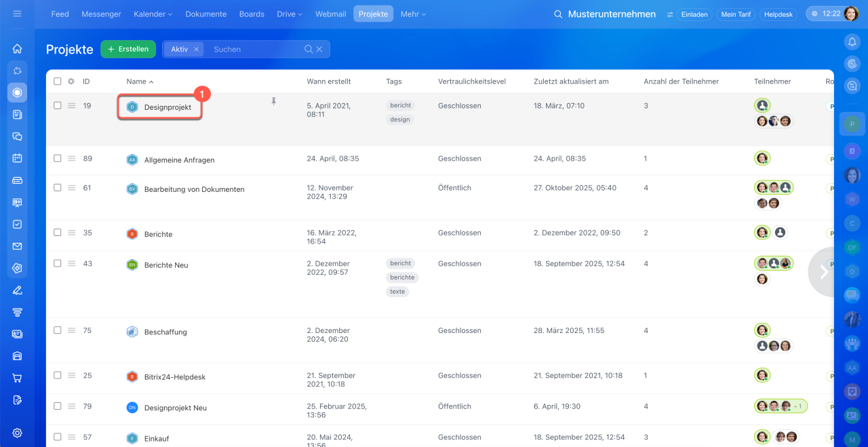Check the Bitrix24-Helpdesk row checkbox
868x447 pixels.
[x=58, y=376]
